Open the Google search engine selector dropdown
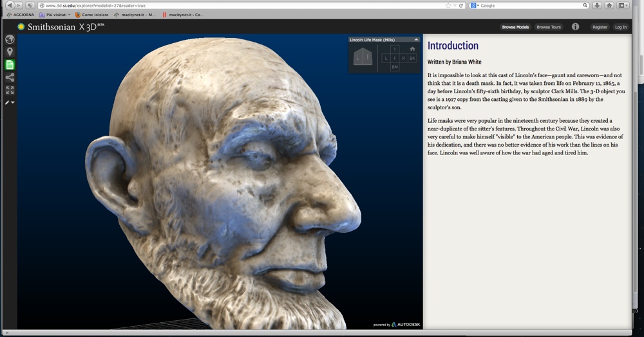 [x=475, y=6]
